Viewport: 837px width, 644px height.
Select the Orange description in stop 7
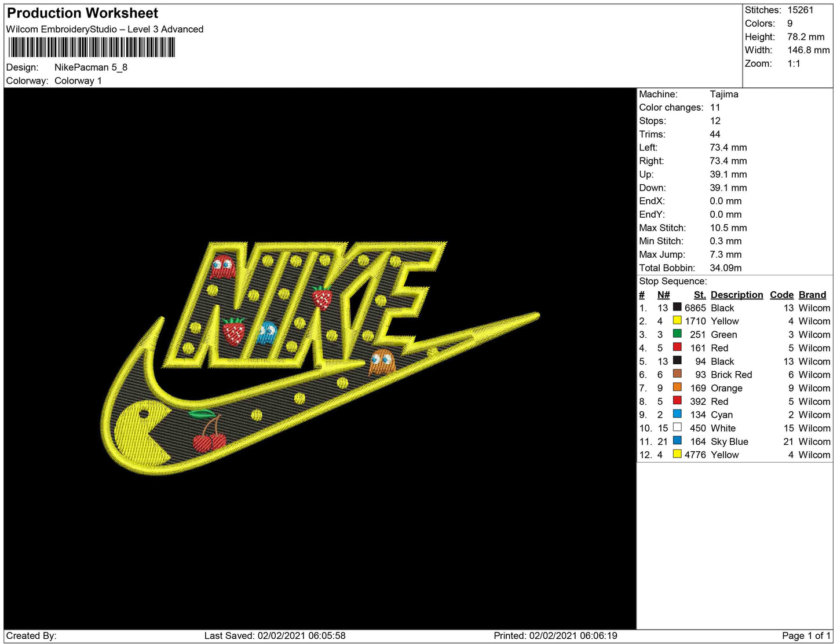click(727, 388)
